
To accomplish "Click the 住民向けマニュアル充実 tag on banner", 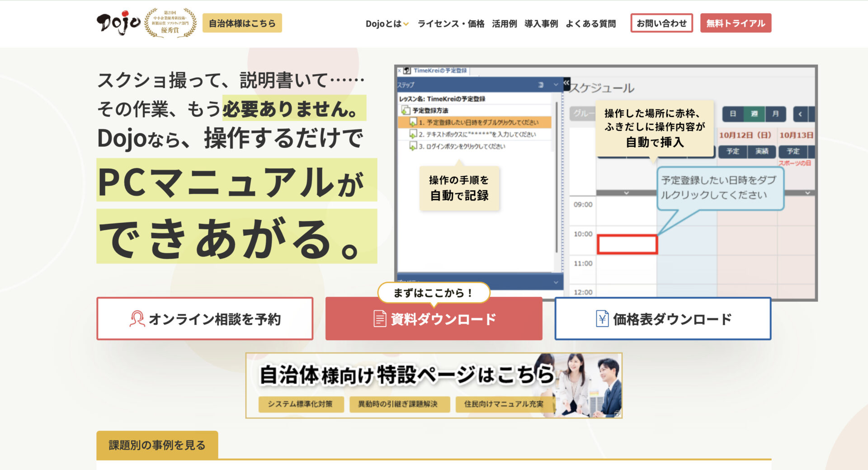I will coord(504,404).
